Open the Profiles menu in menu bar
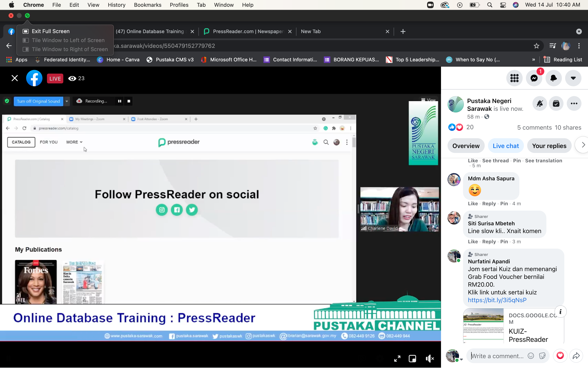The image size is (588, 368). pos(179,5)
